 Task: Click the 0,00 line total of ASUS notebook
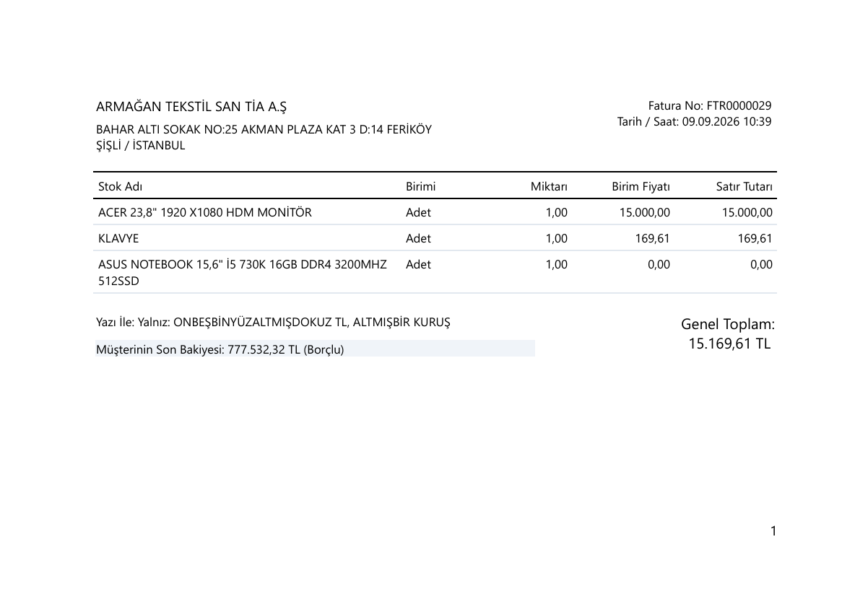coord(762,264)
